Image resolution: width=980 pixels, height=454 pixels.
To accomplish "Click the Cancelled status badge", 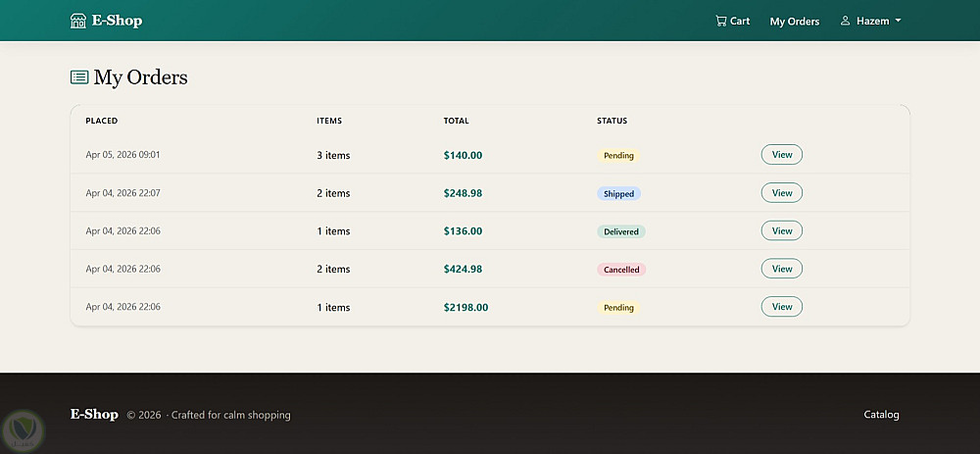I will 621,270.
